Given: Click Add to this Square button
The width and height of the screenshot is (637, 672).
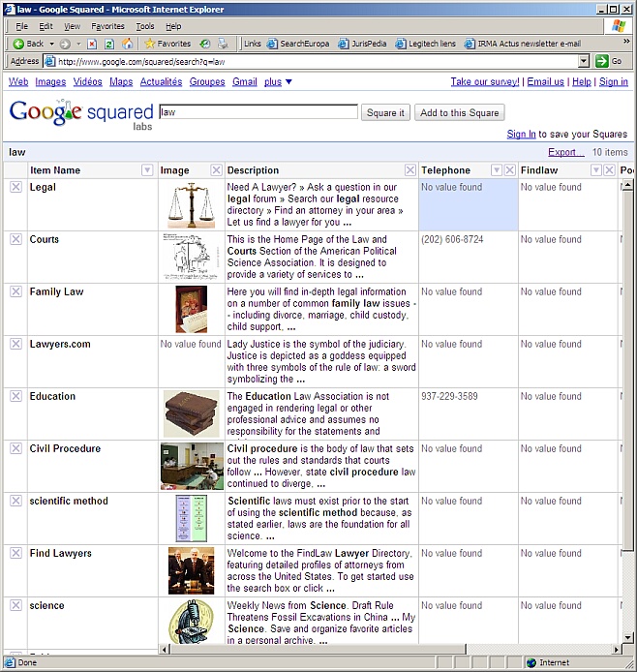Looking at the screenshot, I should tap(459, 112).
